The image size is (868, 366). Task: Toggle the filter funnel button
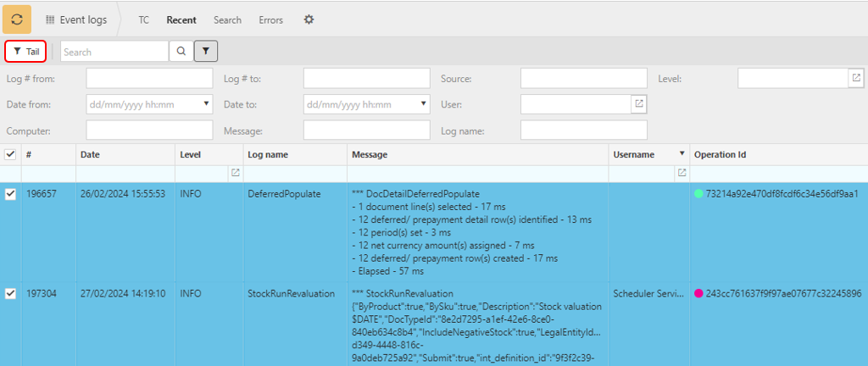[x=206, y=52]
